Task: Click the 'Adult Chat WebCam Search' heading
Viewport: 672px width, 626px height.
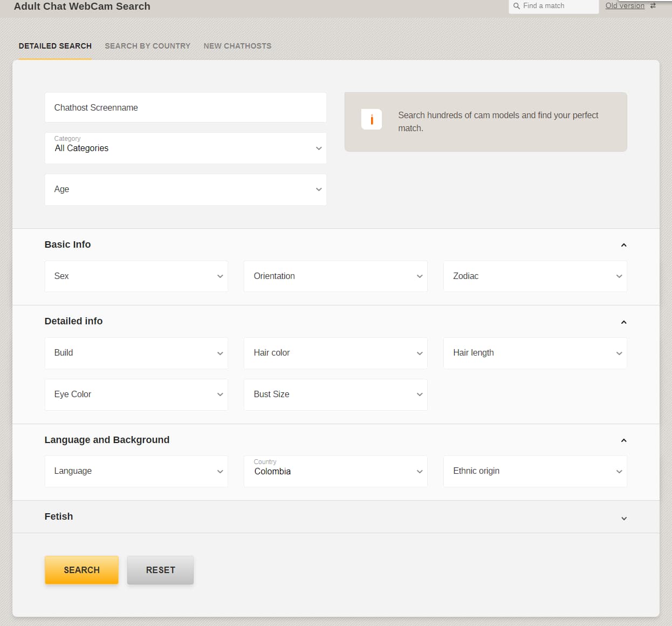Action: pos(82,6)
